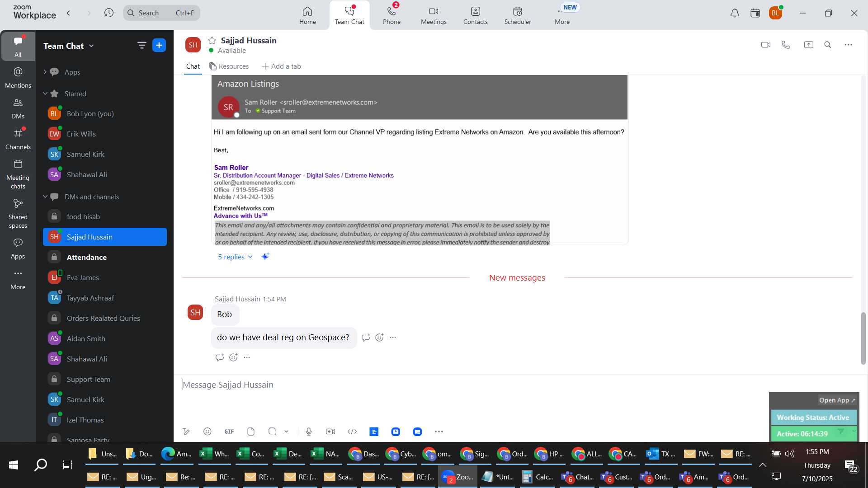
Task: Open the Scheduler tab
Action: coord(518,15)
